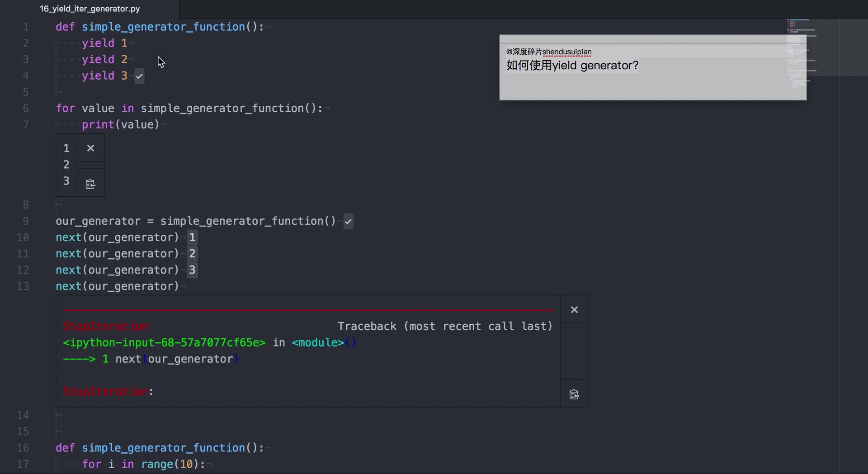Click the overlay text 如何使用yield generator?
The image size is (868, 474).
pos(572,66)
